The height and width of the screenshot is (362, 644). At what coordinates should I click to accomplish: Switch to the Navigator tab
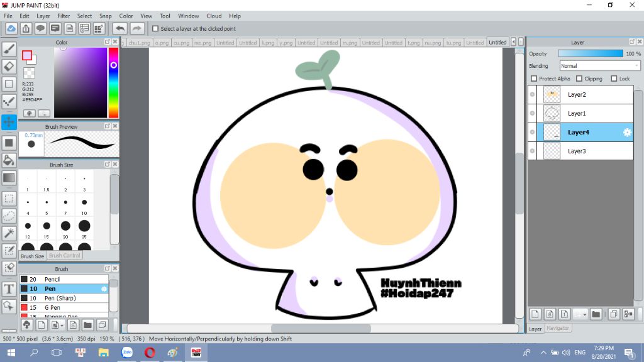coord(558,328)
